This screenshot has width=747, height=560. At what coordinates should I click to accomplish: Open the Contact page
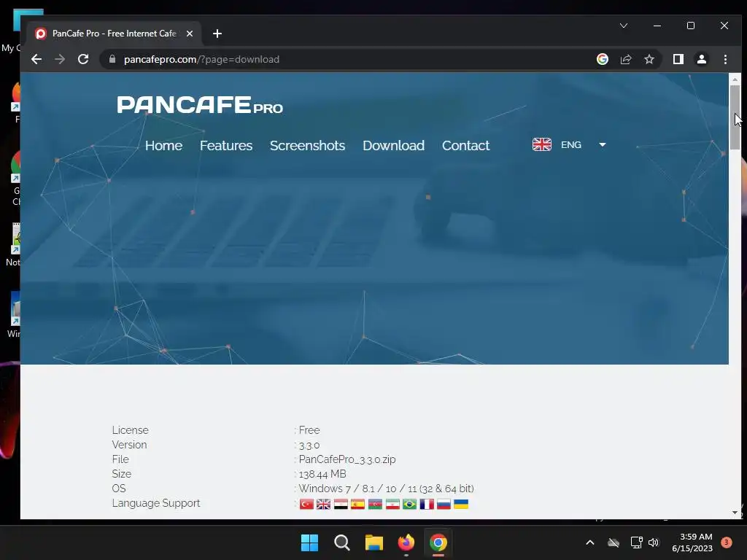[465, 145]
